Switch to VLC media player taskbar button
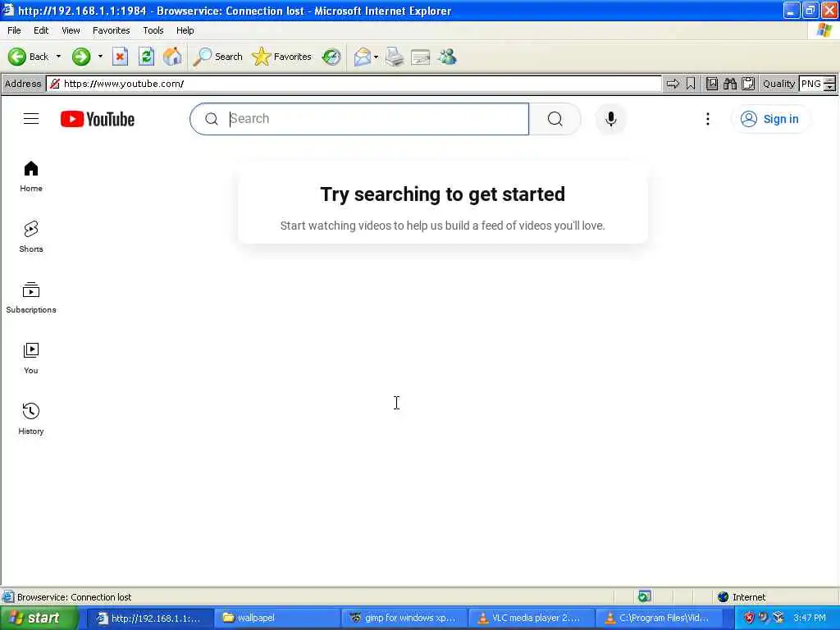 (531, 619)
